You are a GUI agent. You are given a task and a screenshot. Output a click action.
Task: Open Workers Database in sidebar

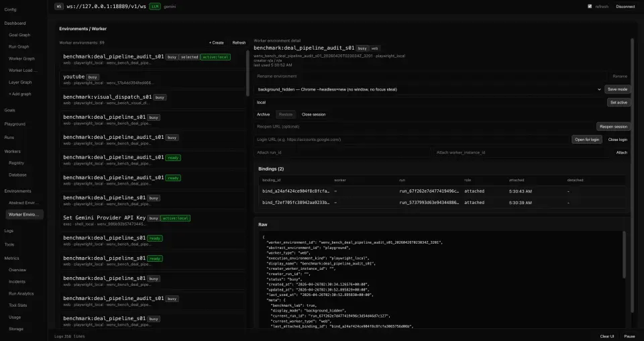click(17, 175)
